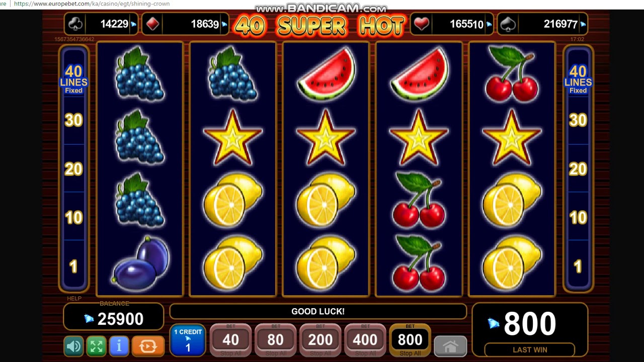This screenshot has width=644, height=362.
Task: Choose the 200 bet button
Action: coord(320,340)
